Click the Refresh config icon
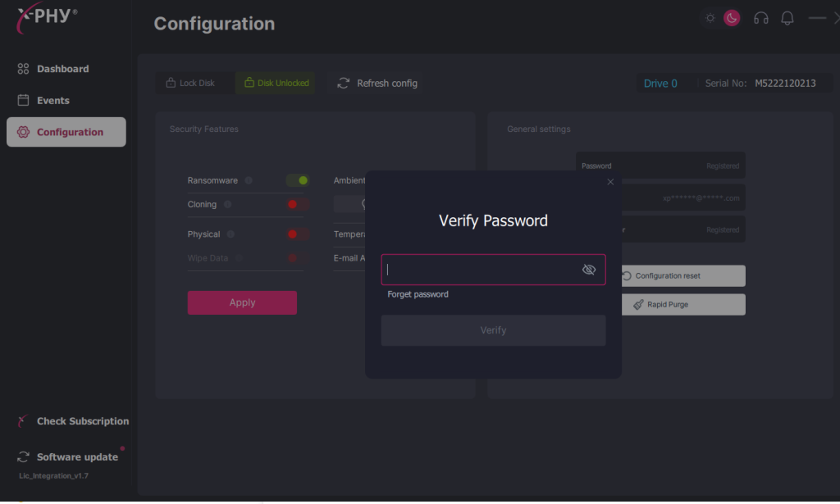 coord(344,83)
